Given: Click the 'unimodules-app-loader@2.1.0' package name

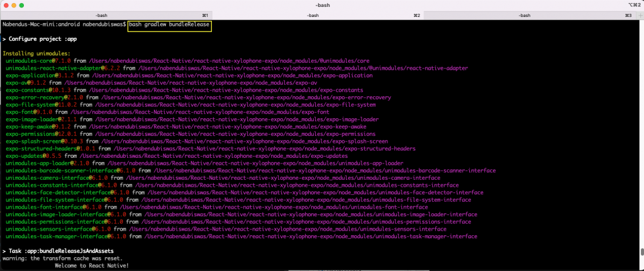Looking at the screenshot, I should (48, 163).
